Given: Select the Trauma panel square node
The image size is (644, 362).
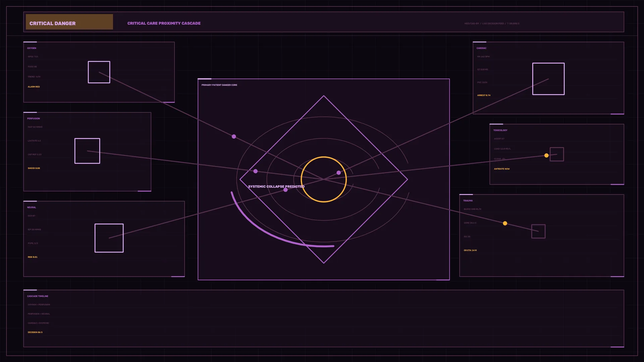Looking at the screenshot, I should [x=538, y=231].
